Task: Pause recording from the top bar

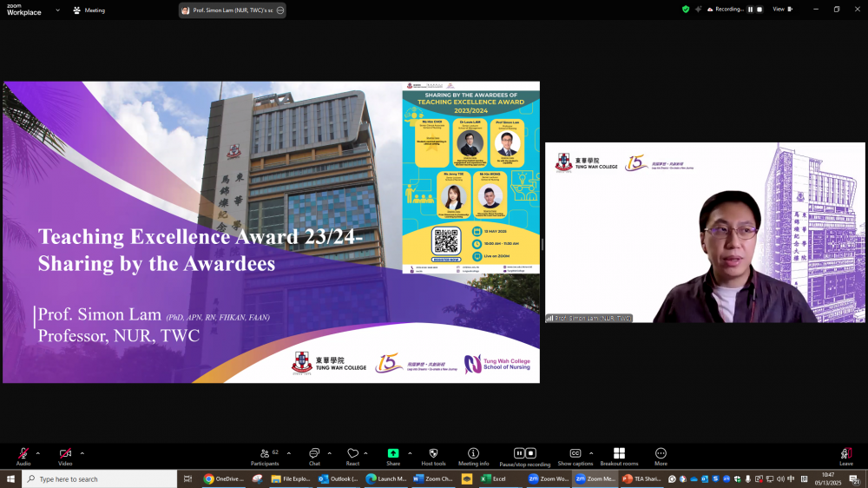Action: tap(750, 9)
